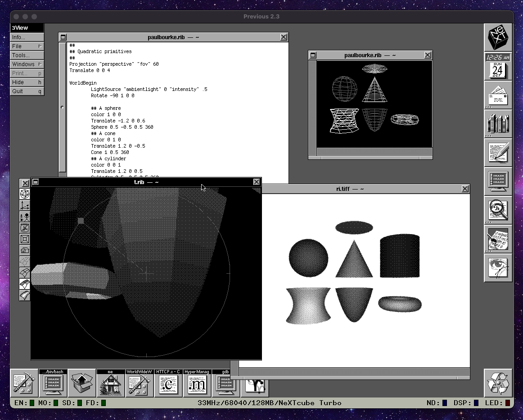The height and width of the screenshot is (420, 523).
Task: Click the house view-reset tool in 3View
Action: pos(25,250)
